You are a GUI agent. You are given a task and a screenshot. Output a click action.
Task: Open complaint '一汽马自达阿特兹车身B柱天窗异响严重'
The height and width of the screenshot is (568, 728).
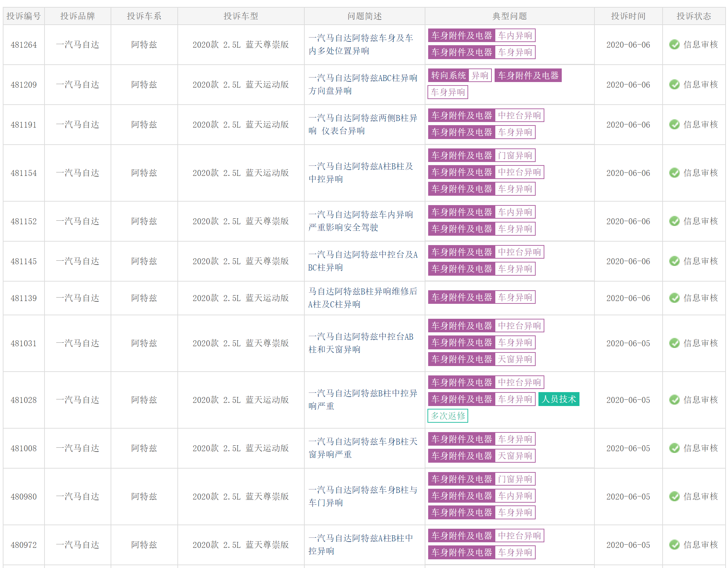click(363, 448)
